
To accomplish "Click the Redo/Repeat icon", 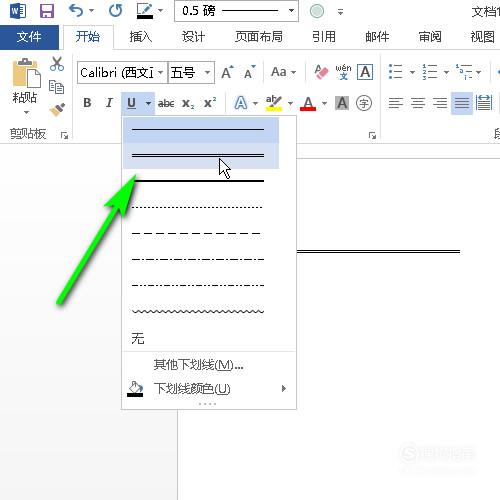I will point(115,11).
